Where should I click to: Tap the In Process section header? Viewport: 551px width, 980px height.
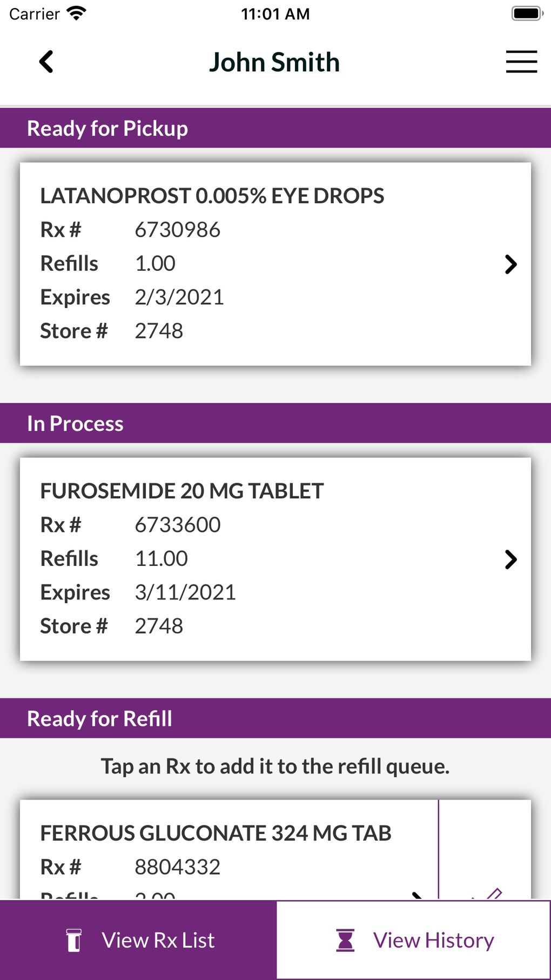pyautogui.click(x=75, y=424)
